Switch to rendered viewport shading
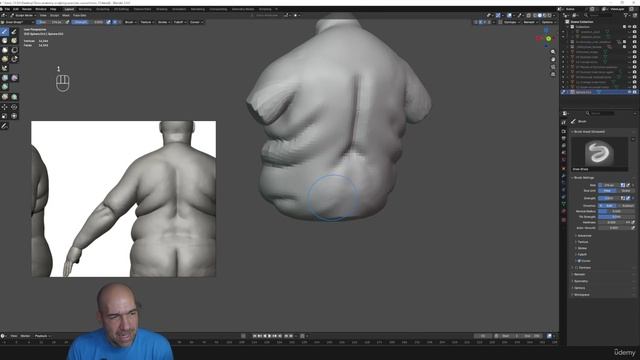Image resolution: width=640 pixels, height=360 pixels. 549,16
